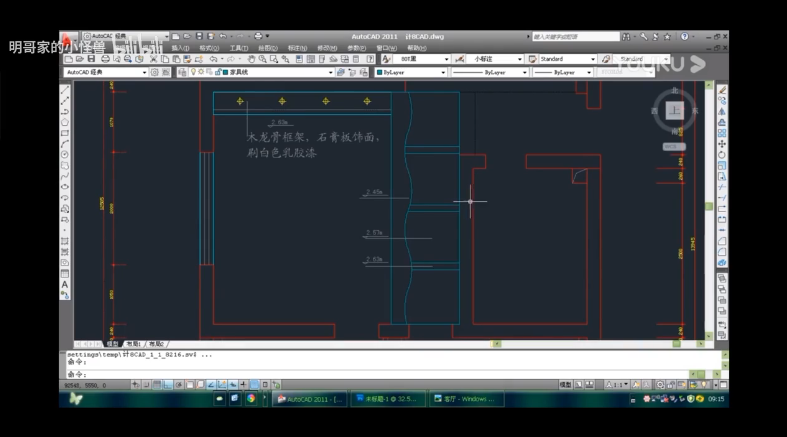Open AutoCAD 2011 taskbar button
This screenshot has width=787, height=437.
(x=310, y=398)
